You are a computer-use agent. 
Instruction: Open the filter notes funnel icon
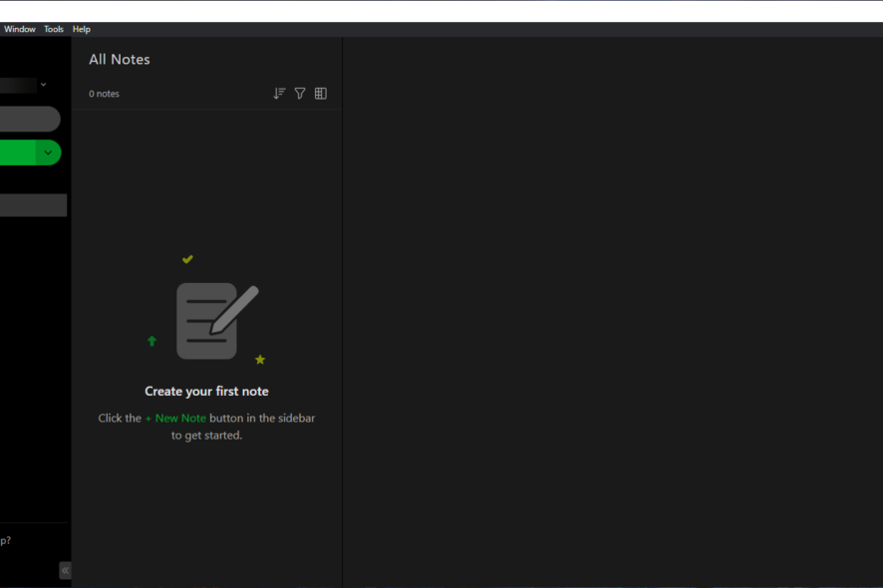(x=300, y=94)
